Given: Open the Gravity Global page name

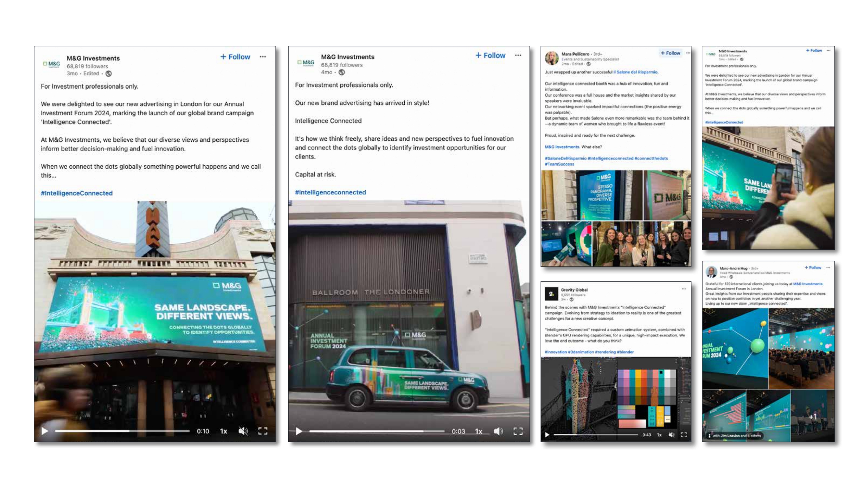Looking at the screenshot, I should [x=574, y=290].
